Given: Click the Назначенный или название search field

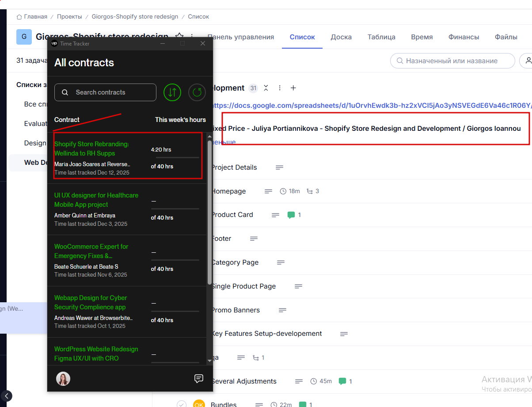Looking at the screenshot, I should click(x=452, y=61).
